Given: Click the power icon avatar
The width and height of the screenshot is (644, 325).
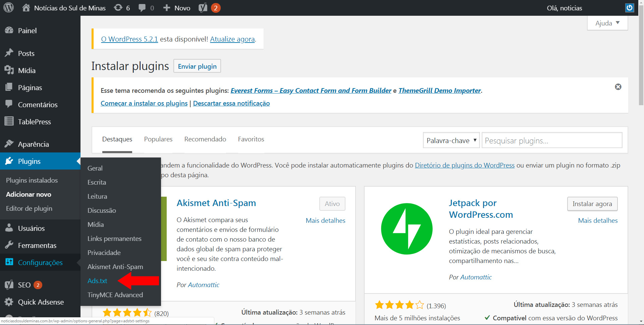Looking at the screenshot, I should (630, 8).
